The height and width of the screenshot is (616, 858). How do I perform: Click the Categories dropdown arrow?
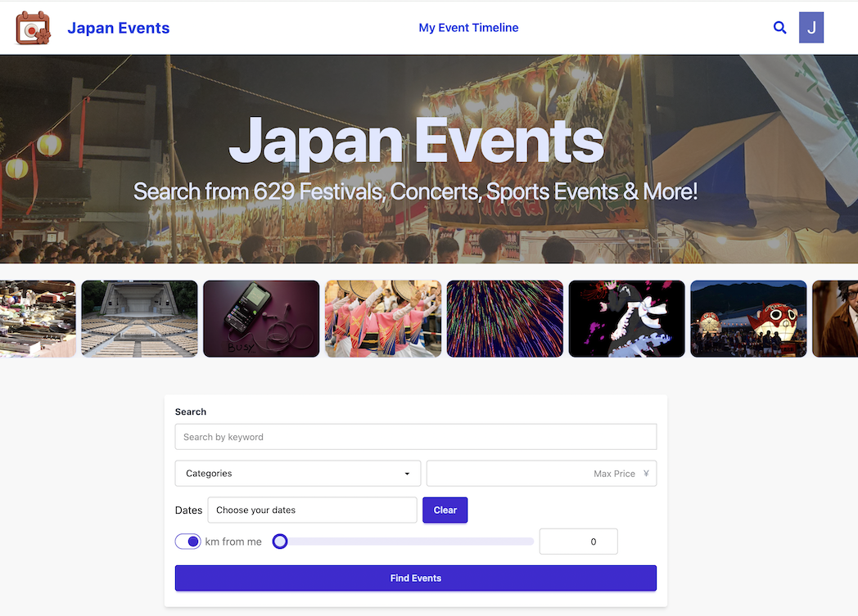pyautogui.click(x=407, y=474)
